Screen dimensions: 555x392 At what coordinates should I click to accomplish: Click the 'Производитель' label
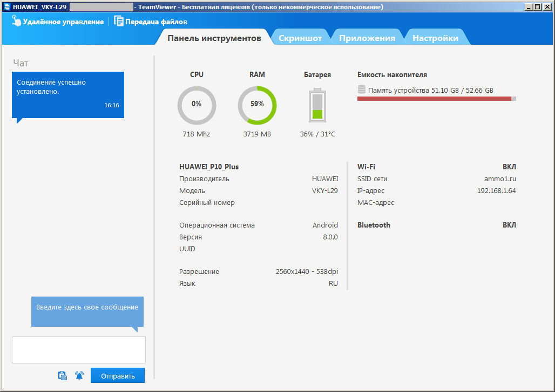(204, 179)
